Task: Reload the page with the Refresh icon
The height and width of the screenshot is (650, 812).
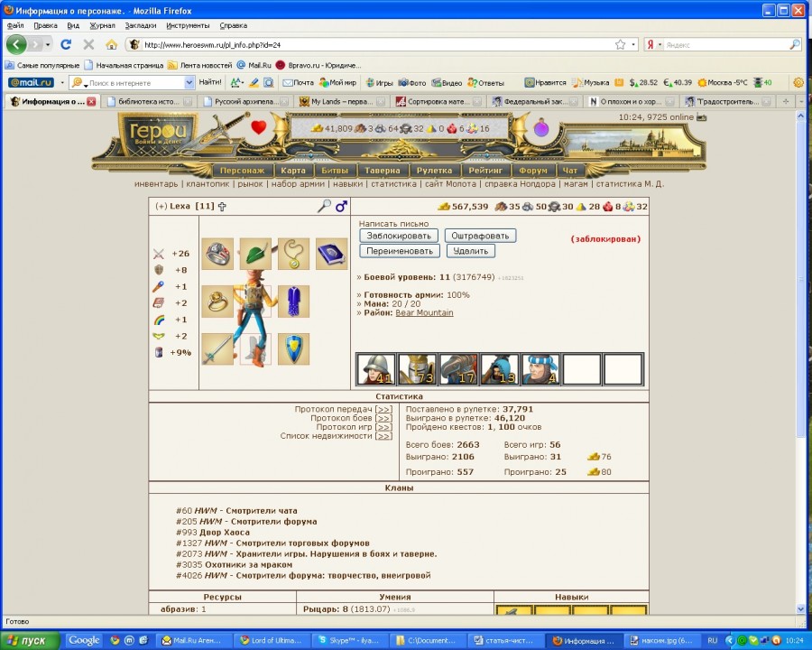Action: coord(66,44)
